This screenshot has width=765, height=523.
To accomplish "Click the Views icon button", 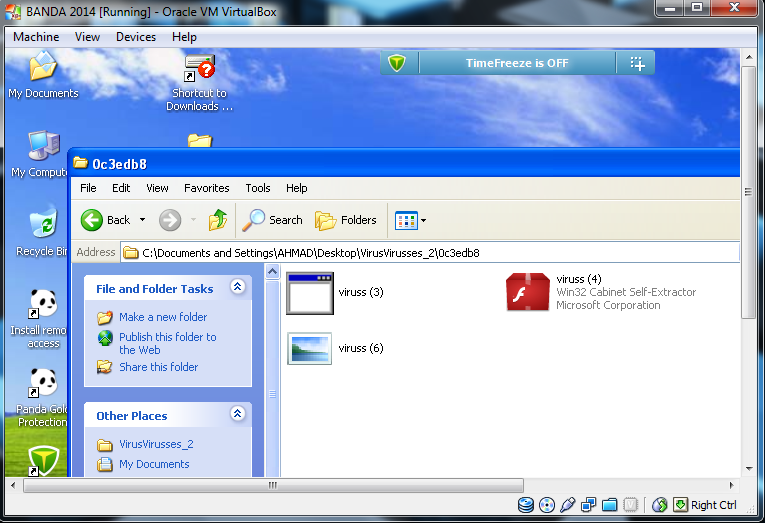I will (406, 221).
